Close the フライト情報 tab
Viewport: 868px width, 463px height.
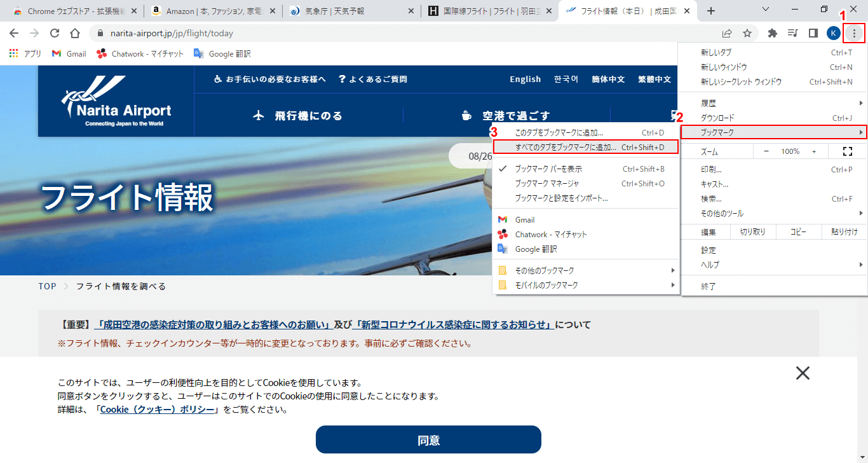[x=687, y=11]
